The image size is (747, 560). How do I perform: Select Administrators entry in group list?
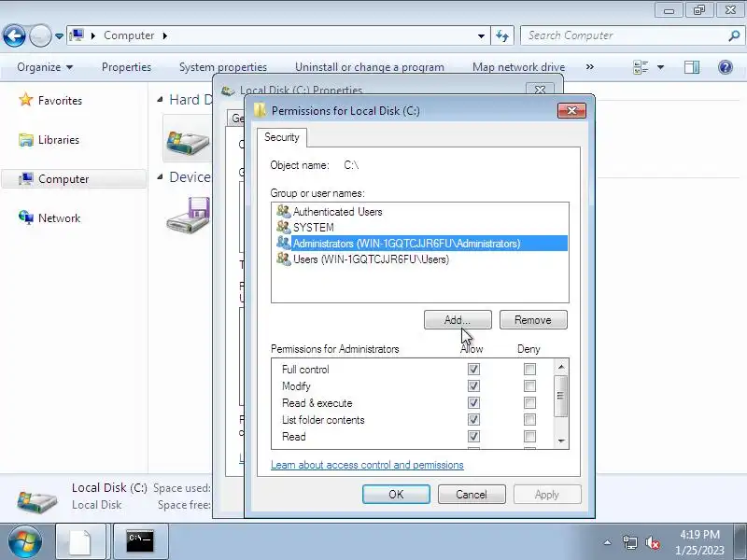(422, 244)
